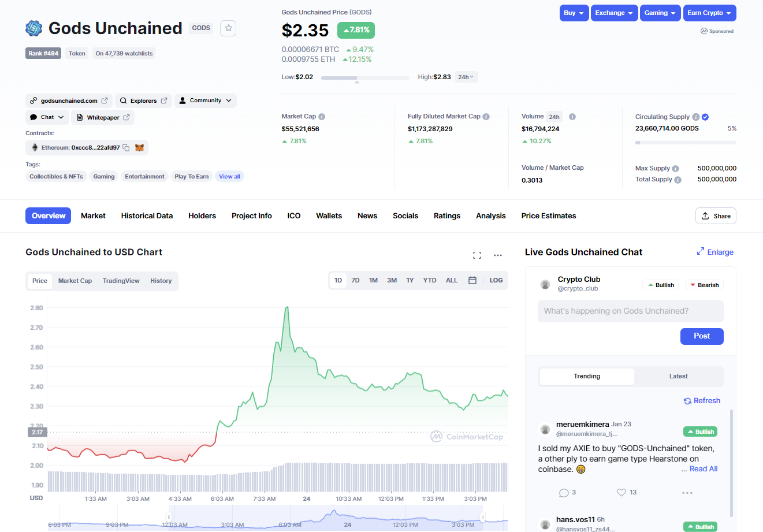Type in the What's happening chat field
Image resolution: width=763 pixels, height=532 pixels.
[630, 311]
